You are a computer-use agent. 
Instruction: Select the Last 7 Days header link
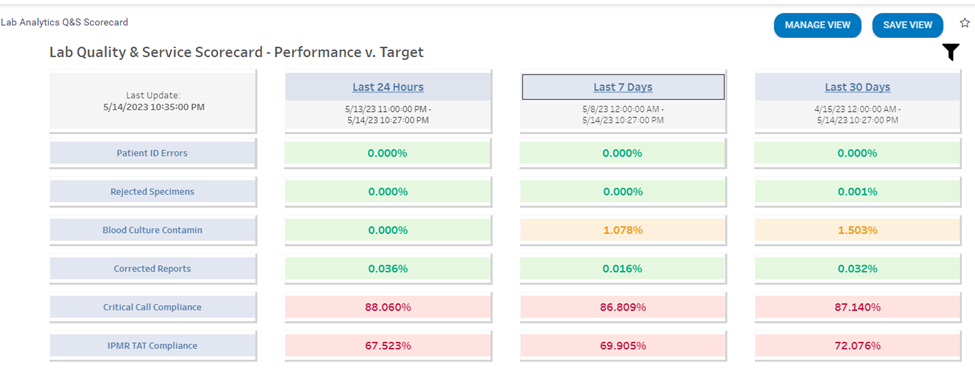(623, 87)
